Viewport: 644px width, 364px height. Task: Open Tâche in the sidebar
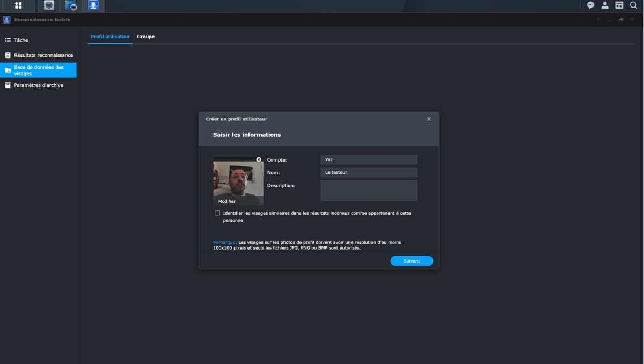coord(21,40)
